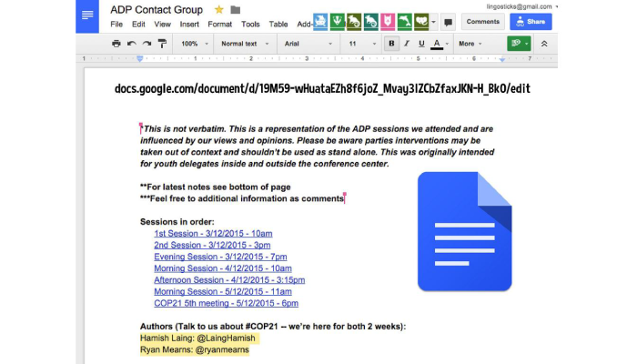Toggle Bold formatting
The height and width of the screenshot is (364, 637).
pos(391,44)
